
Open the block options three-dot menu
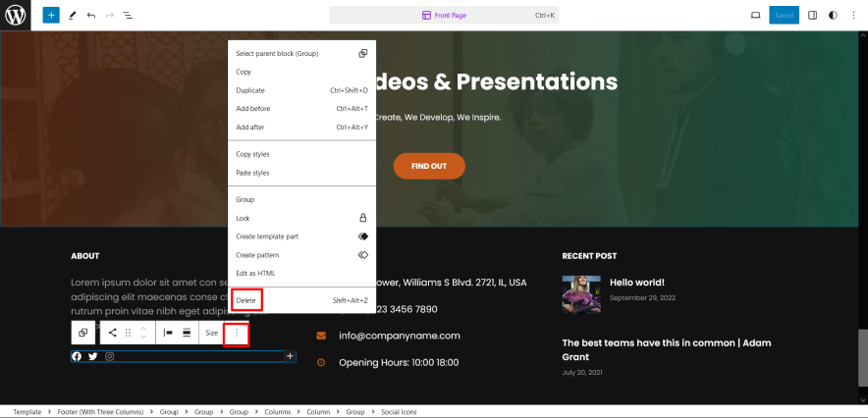[236, 334]
